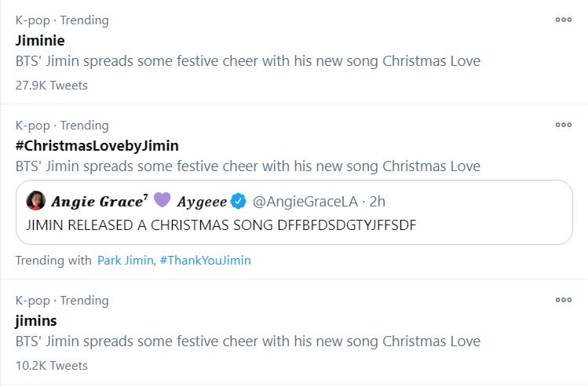This screenshot has width=588, height=387.
Task: Select the Angie Grace display name
Action: pos(99,202)
